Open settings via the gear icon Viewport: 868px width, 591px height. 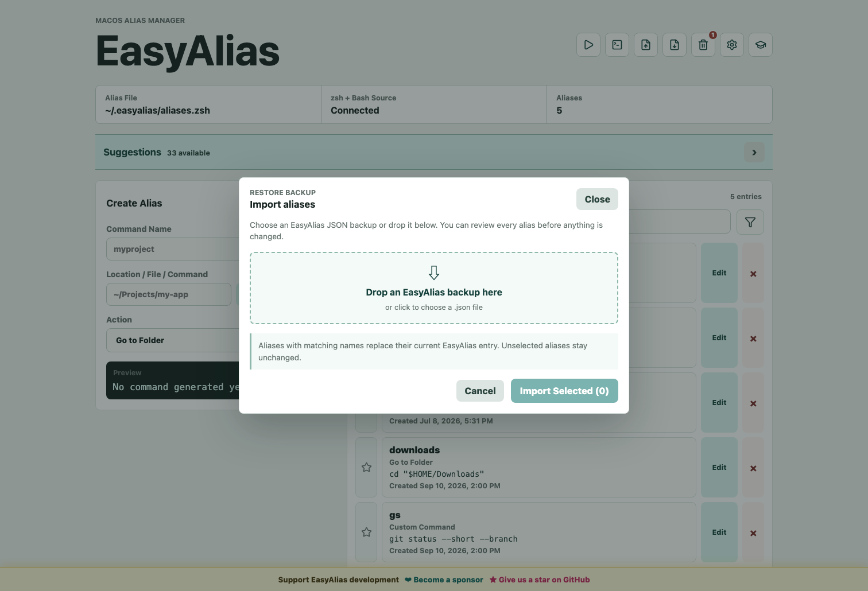click(732, 45)
